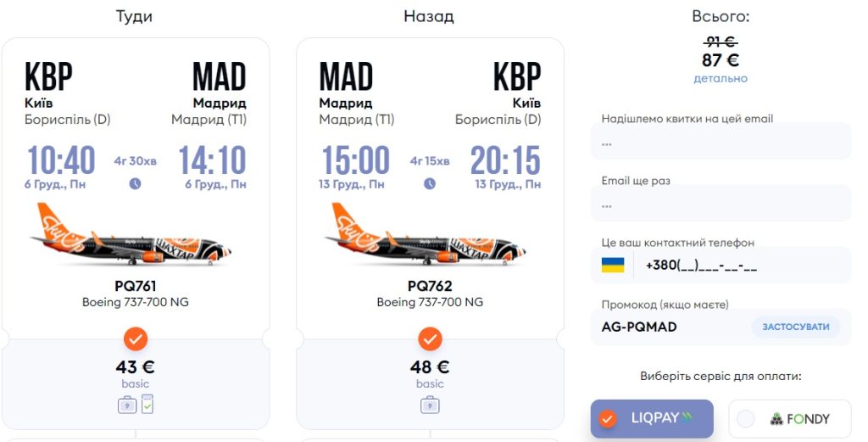The width and height of the screenshot is (868, 442).
Task: Click the outbound flight duration clock icon
Action: 136,183
